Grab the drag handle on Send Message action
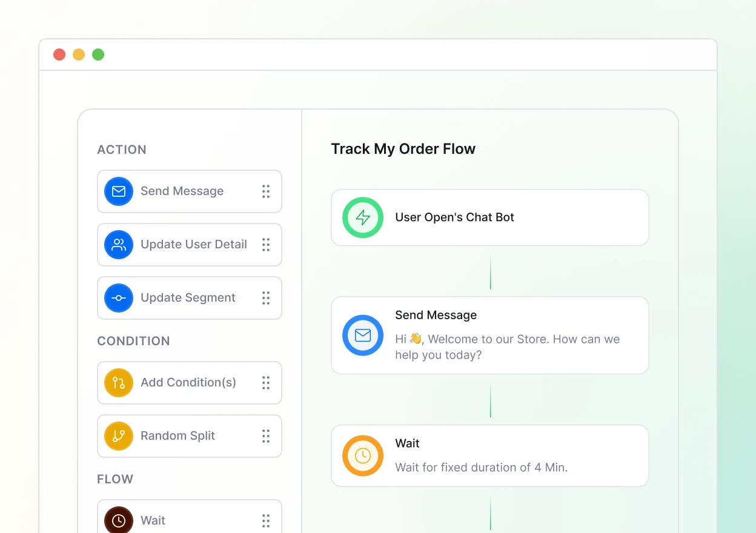 266,191
